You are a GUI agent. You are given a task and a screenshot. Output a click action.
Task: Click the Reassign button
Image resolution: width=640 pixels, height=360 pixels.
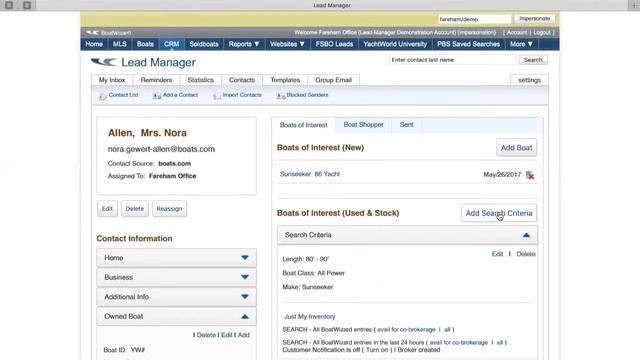169,209
